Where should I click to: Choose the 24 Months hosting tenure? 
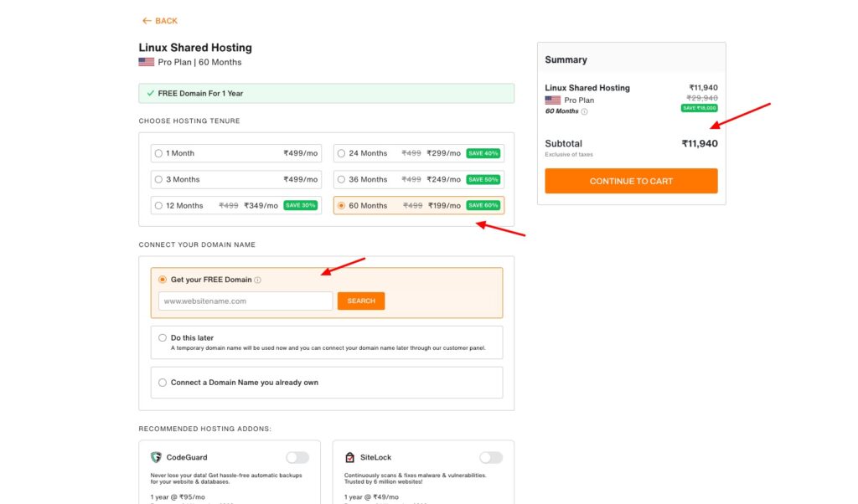[341, 153]
